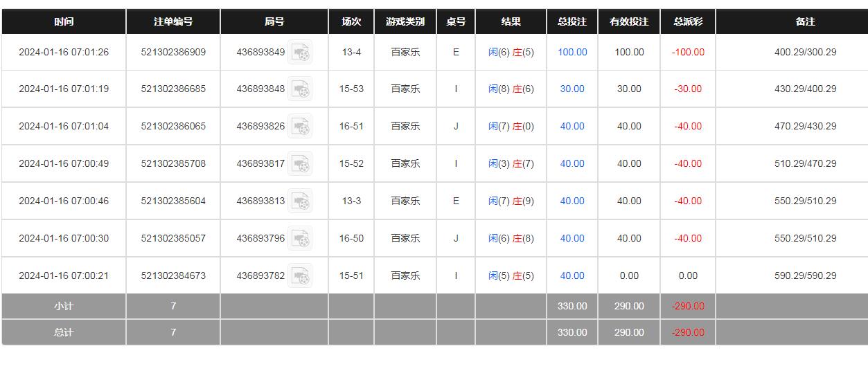
Task: Open video replay icon for round 436893826
Action: [x=300, y=127]
